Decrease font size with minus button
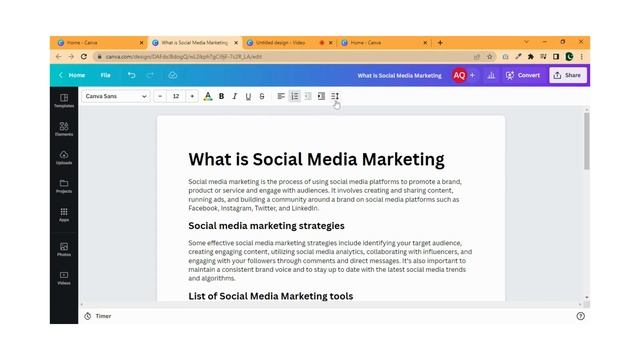The image size is (640, 360). pyautogui.click(x=160, y=96)
